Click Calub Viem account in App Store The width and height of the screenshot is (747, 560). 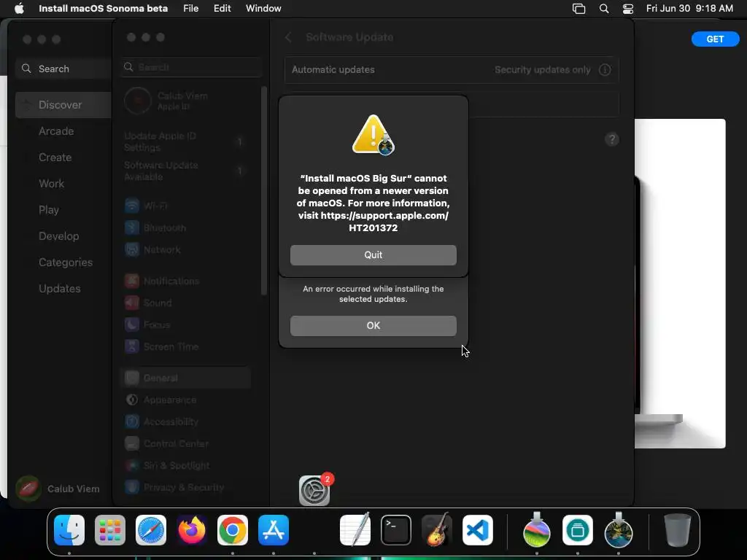[x=58, y=489]
